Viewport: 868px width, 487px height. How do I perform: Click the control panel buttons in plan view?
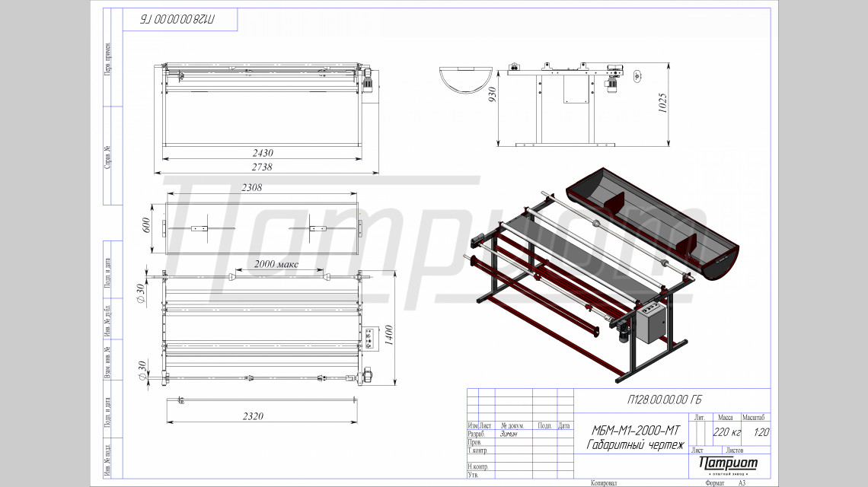(x=371, y=338)
